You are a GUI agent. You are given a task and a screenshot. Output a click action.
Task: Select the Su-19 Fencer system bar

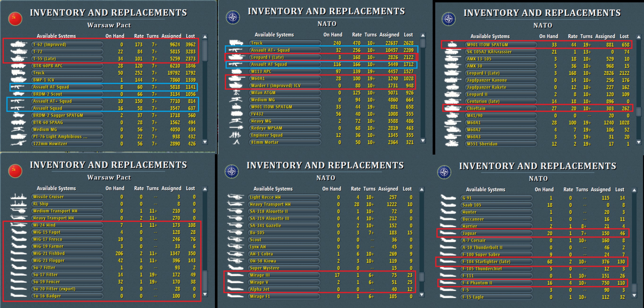tap(67, 282)
